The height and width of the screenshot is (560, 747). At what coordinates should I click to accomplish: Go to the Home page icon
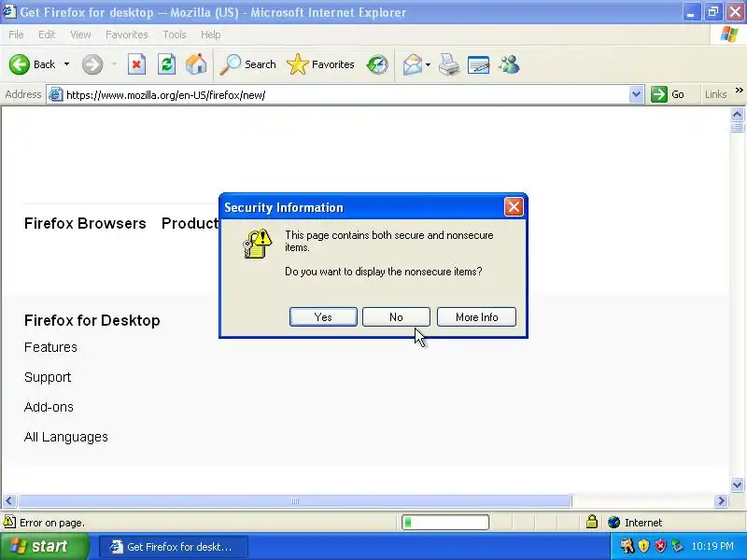tap(196, 64)
